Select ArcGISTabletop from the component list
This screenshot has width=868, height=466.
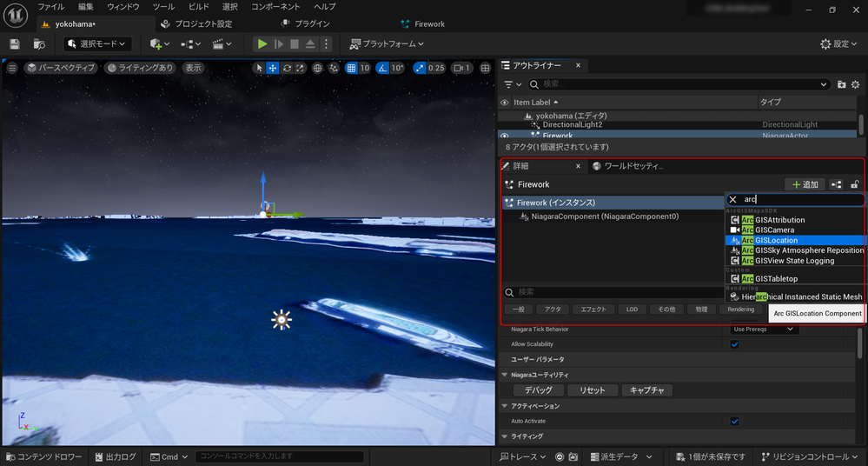[x=796, y=279]
